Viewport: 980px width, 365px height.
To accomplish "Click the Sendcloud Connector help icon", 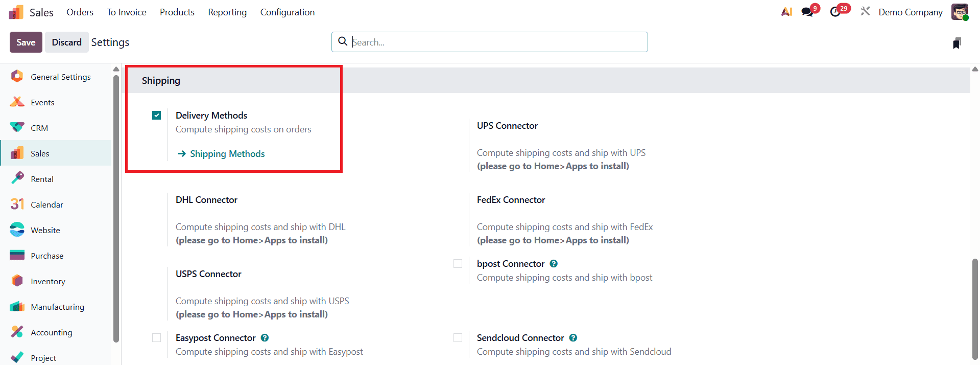I will click(x=573, y=338).
